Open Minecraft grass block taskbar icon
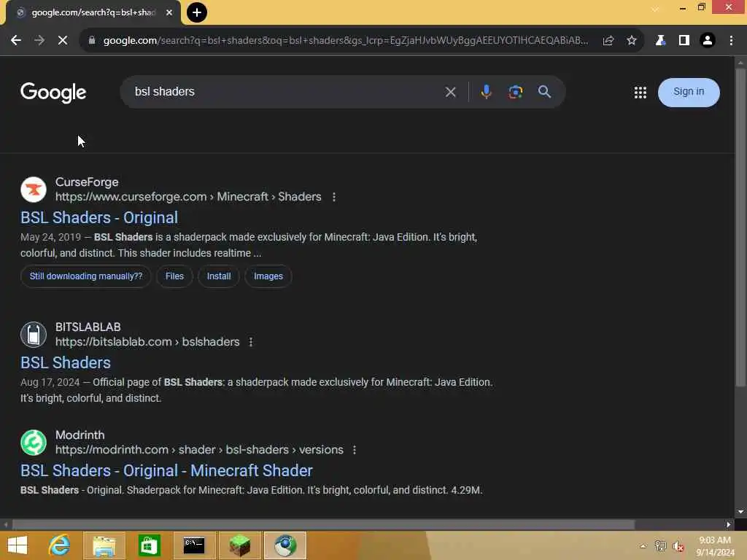Image resolution: width=747 pixels, height=560 pixels. [x=239, y=545]
